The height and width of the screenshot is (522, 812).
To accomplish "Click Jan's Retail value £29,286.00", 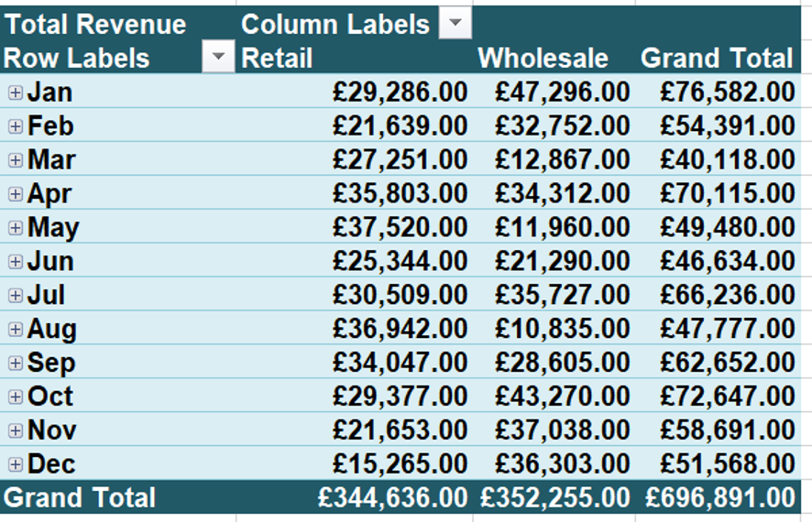I will [400, 92].
